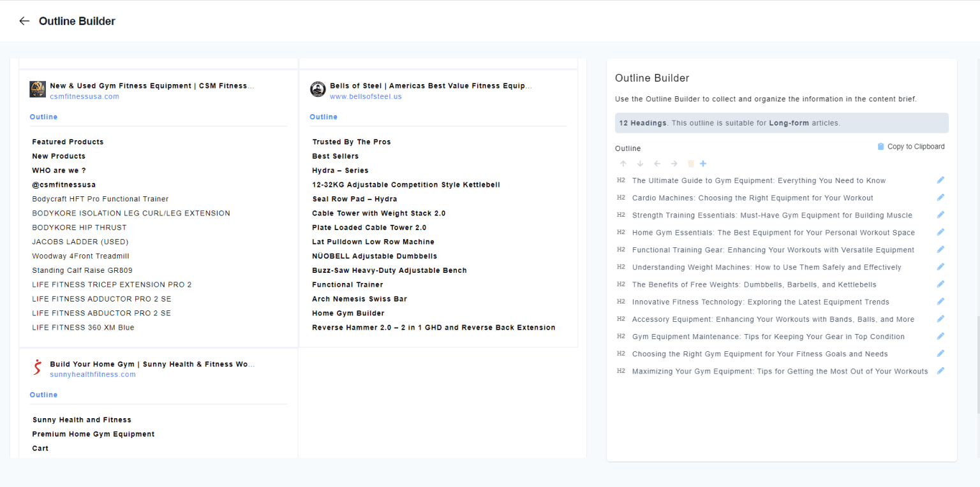Click the delete trash icon in outline toolbar
Screen dimensions: 980x487
pos(690,164)
